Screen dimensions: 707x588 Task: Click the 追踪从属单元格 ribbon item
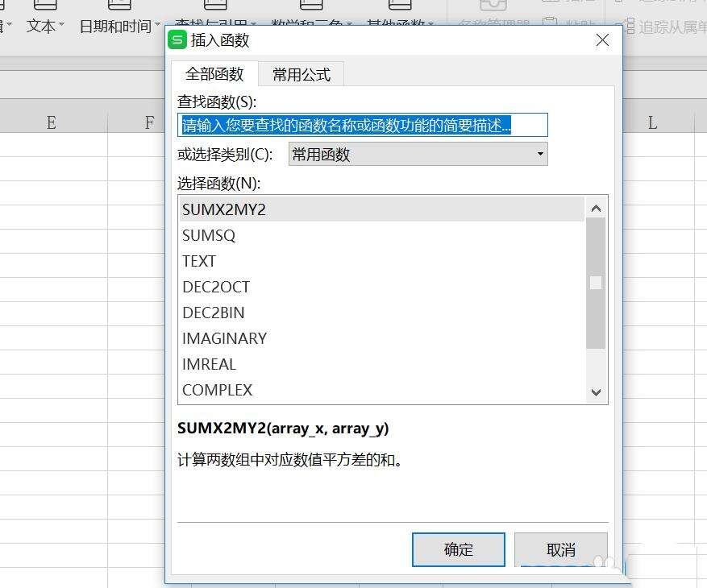coord(666,27)
